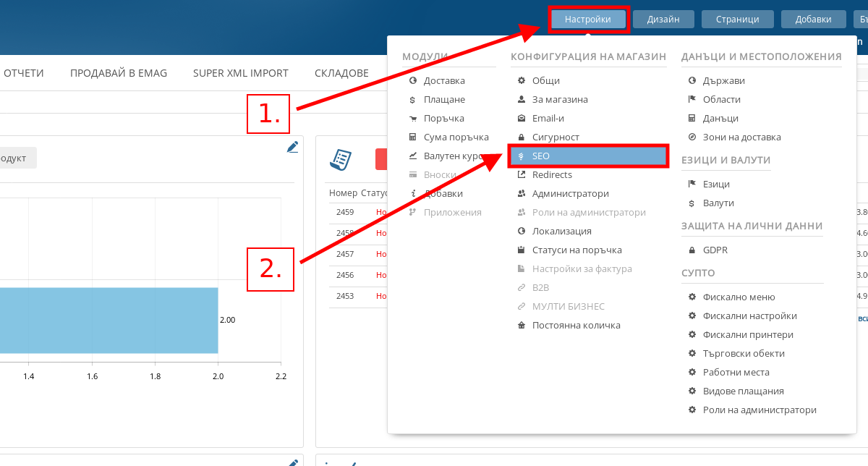Open the SUPER XML IMPORT tab
This screenshot has width=868, height=466.
240,73
